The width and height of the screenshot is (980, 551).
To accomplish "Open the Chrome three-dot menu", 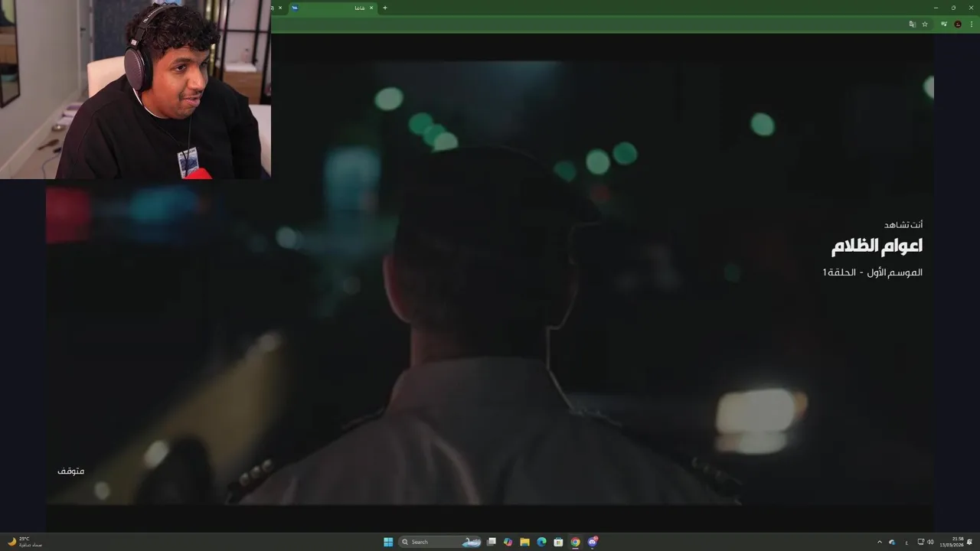I will pyautogui.click(x=972, y=24).
